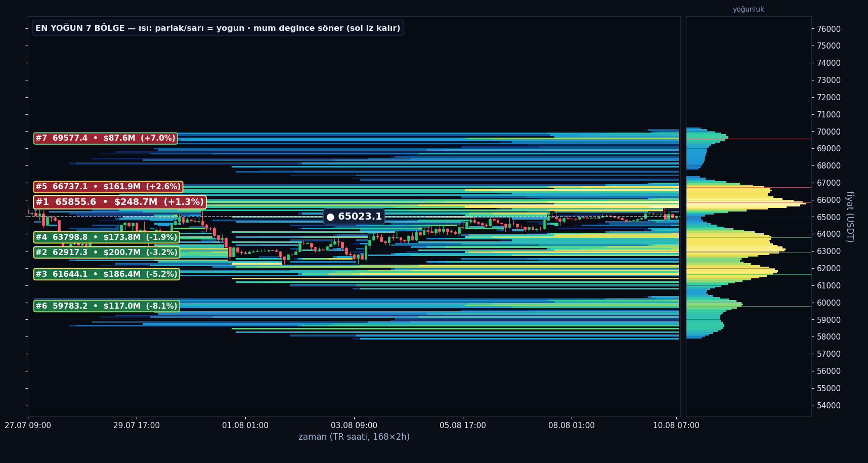
Task: Click the #4 63798.8 zone label
Action: (x=106, y=237)
